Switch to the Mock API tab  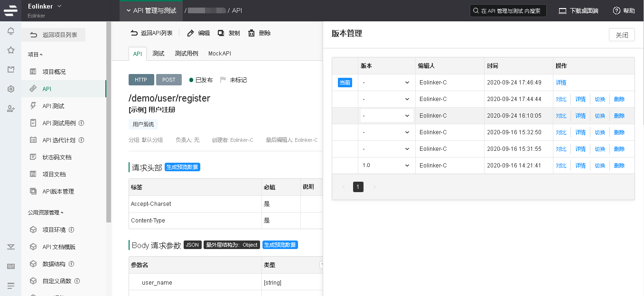(x=219, y=54)
